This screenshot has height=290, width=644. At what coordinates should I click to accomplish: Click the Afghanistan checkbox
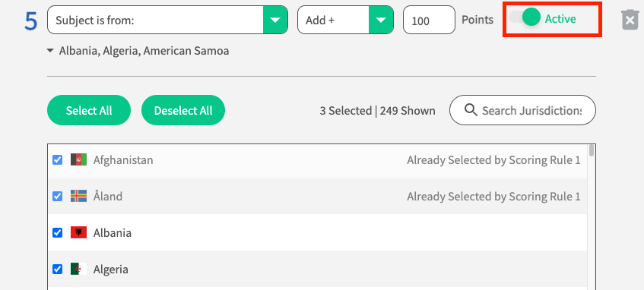coord(58,159)
